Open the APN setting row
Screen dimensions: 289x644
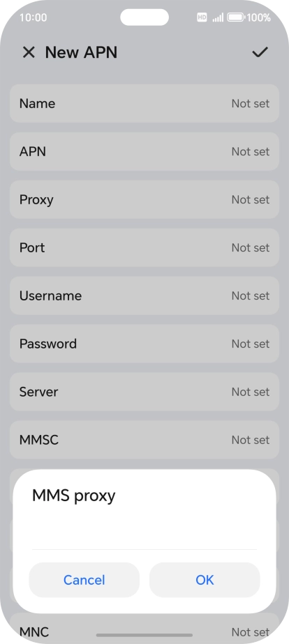click(x=144, y=151)
